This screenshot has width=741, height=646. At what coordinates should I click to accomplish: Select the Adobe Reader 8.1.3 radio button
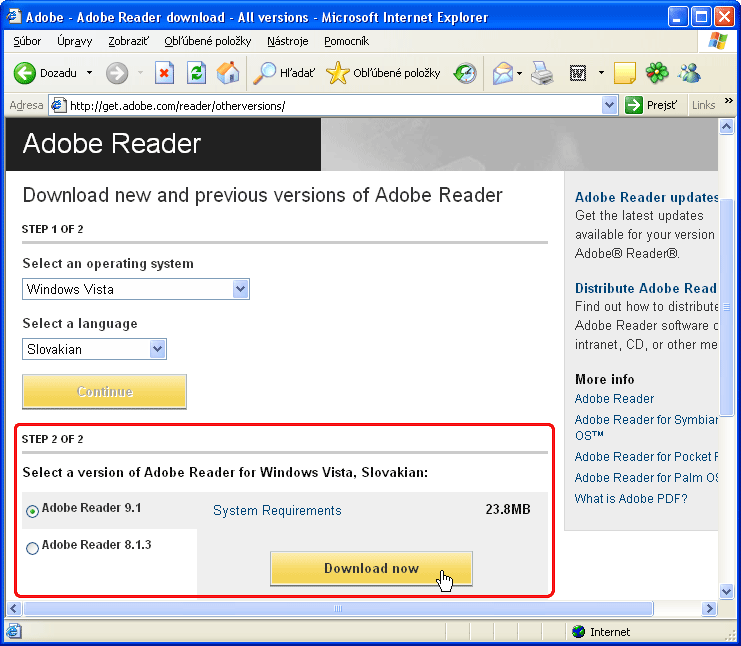tap(32, 548)
